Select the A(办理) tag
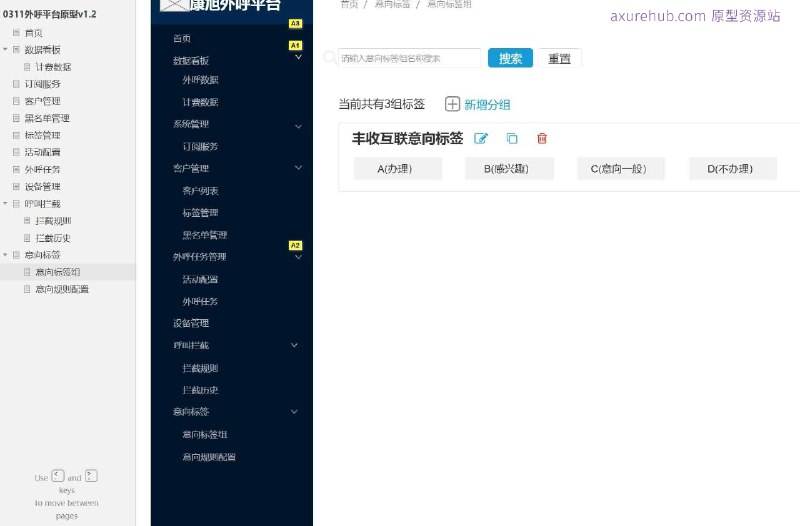 pyautogui.click(x=397, y=169)
